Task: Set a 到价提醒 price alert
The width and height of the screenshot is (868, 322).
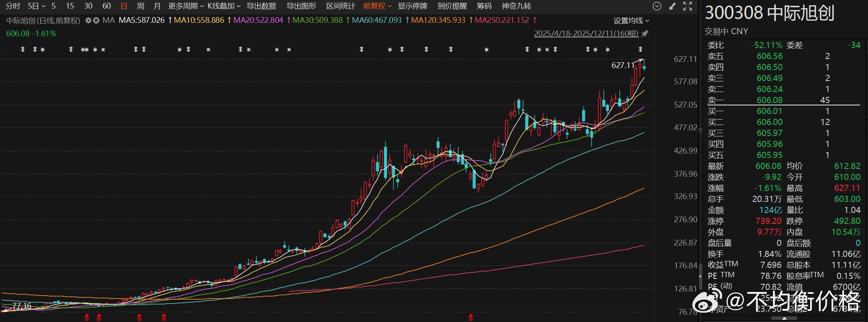Action: point(452,6)
